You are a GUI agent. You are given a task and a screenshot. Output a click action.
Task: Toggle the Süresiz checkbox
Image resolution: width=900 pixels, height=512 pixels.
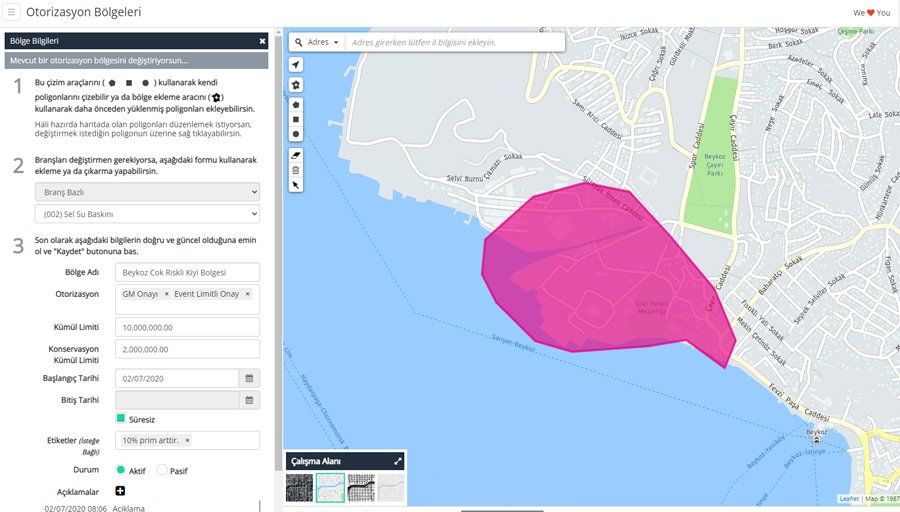click(121, 418)
